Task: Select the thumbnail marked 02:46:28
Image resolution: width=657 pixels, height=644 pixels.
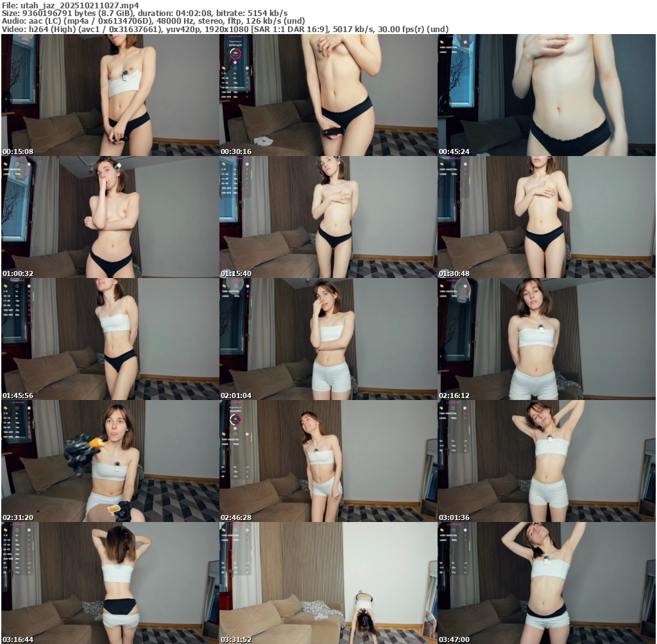Action: coord(328,461)
